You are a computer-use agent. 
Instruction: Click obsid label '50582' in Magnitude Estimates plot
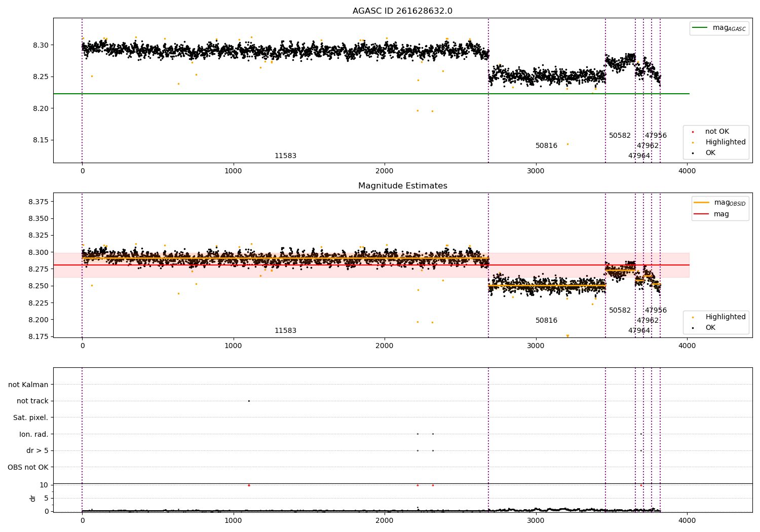click(x=620, y=310)
